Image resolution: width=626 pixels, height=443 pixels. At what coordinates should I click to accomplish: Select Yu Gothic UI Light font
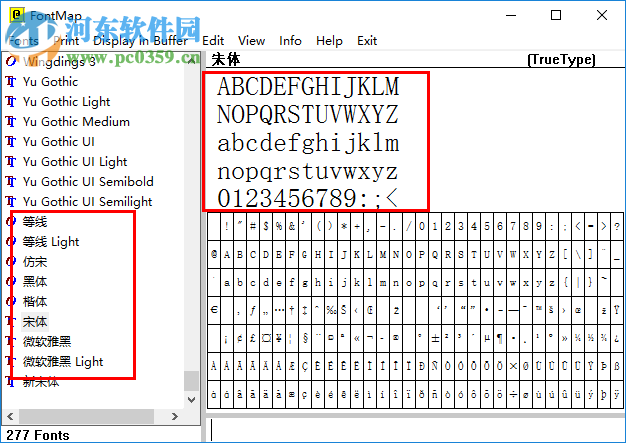click(x=75, y=162)
